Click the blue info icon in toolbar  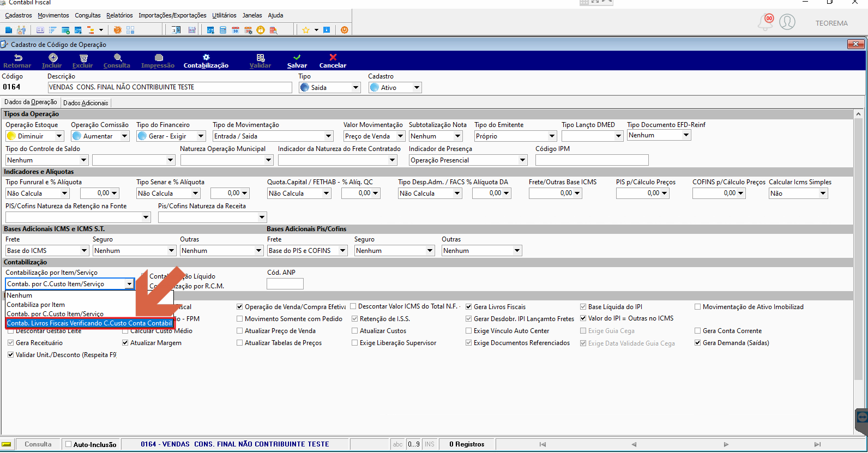(x=327, y=30)
